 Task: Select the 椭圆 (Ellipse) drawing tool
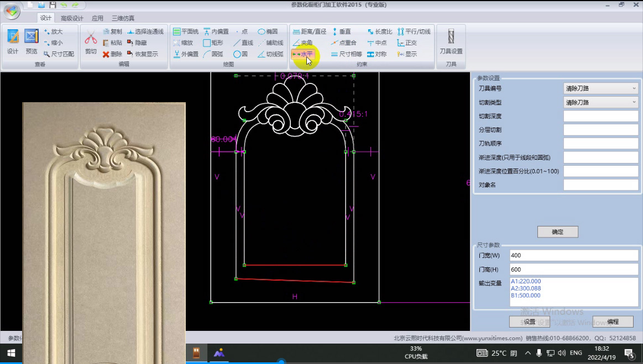[x=268, y=31]
